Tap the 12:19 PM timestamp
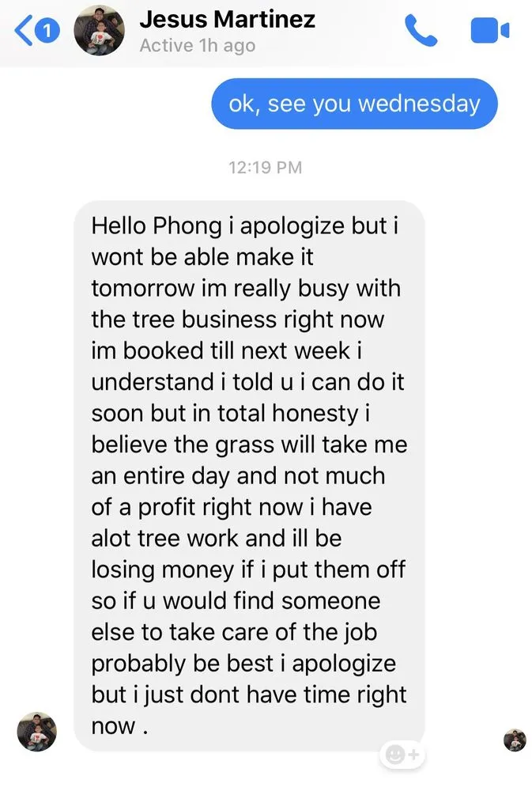This screenshot has height=791, width=532. click(265, 168)
